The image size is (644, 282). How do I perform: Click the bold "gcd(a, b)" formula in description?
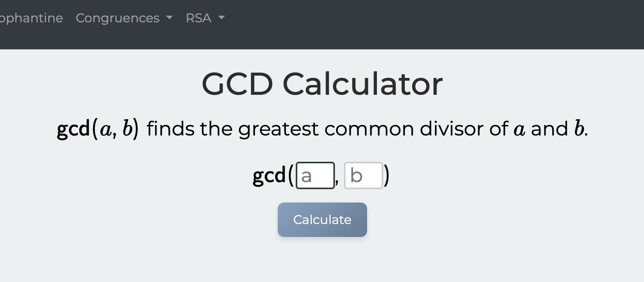click(x=98, y=129)
